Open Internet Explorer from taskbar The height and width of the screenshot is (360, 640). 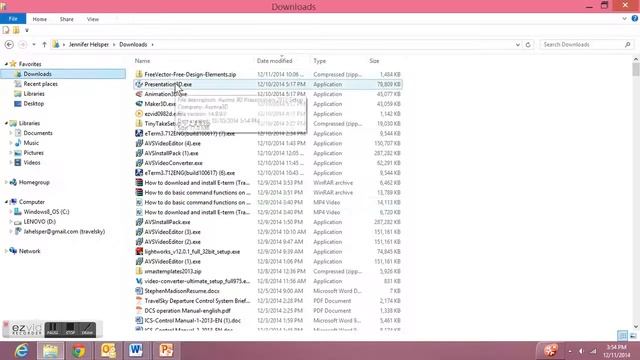pyautogui.click(x=21, y=351)
